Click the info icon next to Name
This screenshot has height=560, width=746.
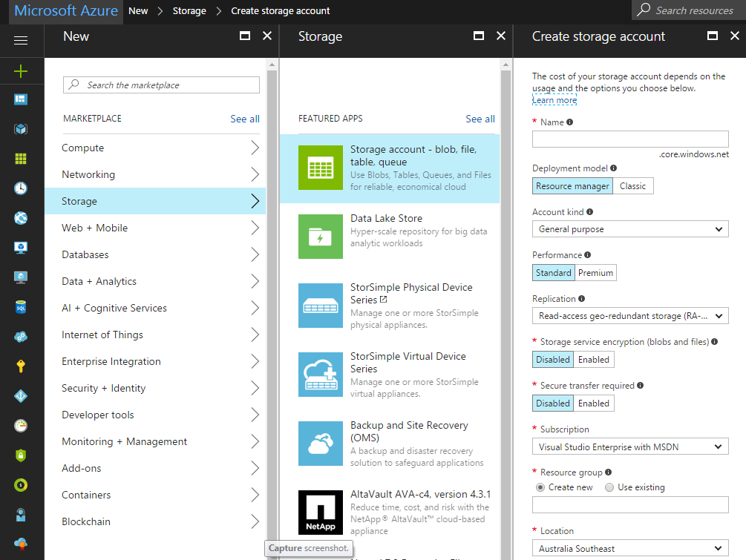pos(569,122)
